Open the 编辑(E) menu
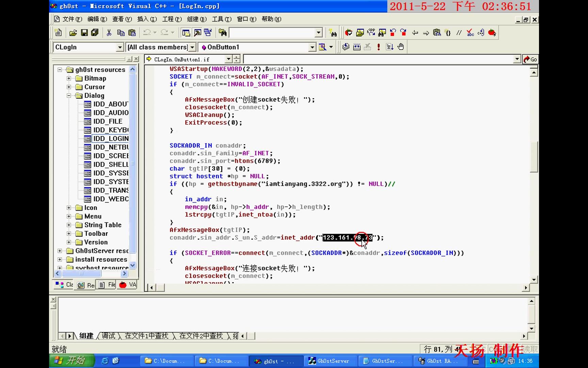Viewport: 588px width, 368px height. click(x=97, y=19)
